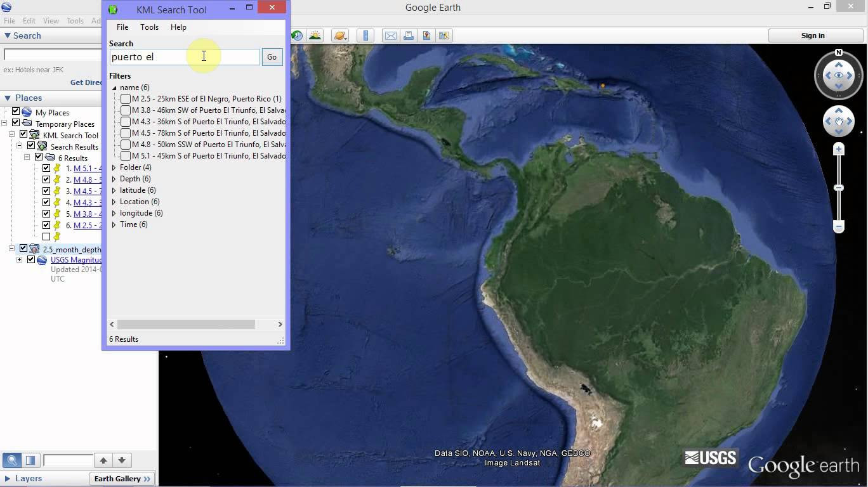This screenshot has width=868, height=487.
Task: Click the yellow pushpin of result 4
Action: click(57, 202)
